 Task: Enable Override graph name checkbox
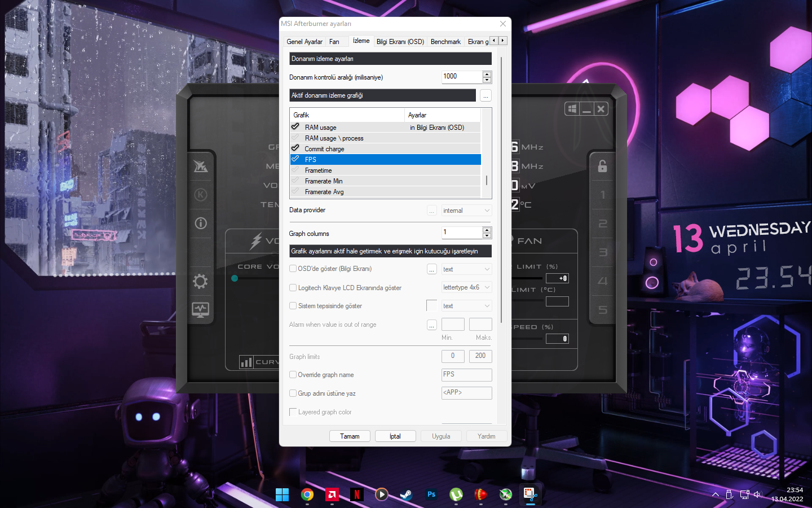pyautogui.click(x=293, y=375)
